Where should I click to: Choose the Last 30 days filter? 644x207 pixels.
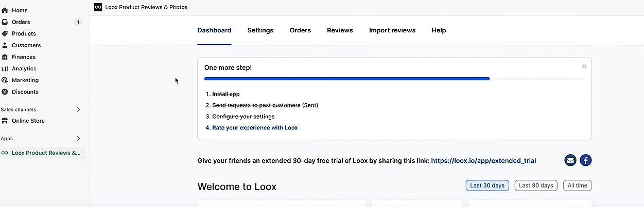tap(488, 185)
